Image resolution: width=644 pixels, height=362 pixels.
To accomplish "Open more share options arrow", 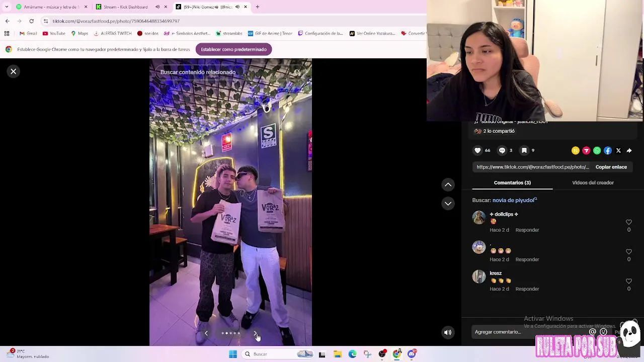I will pyautogui.click(x=629, y=151).
